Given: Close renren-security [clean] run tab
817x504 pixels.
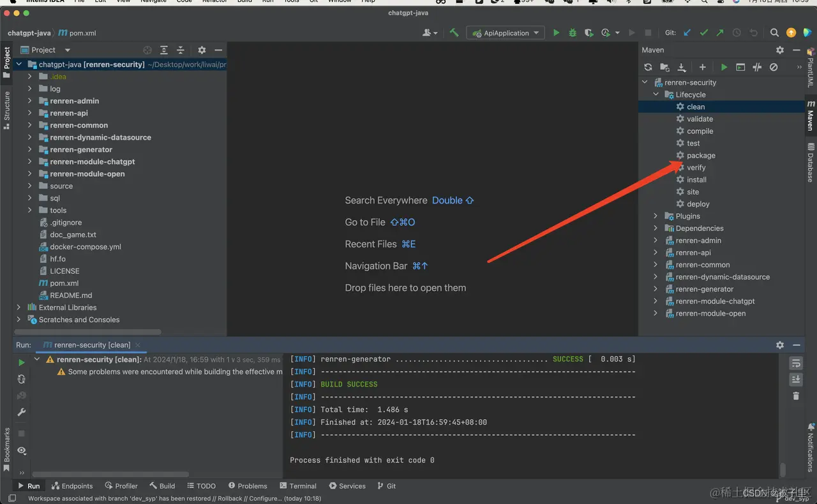Looking at the screenshot, I should [x=138, y=345].
